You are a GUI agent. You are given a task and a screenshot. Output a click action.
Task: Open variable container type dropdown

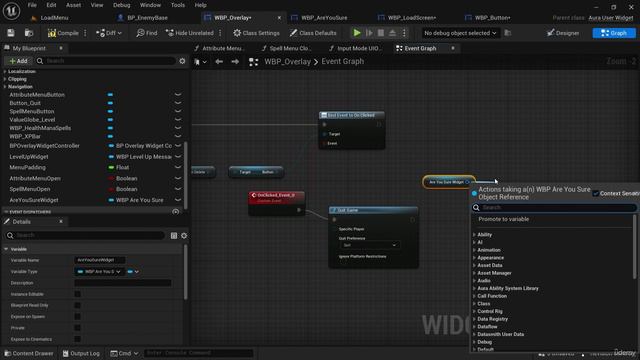coord(133,271)
